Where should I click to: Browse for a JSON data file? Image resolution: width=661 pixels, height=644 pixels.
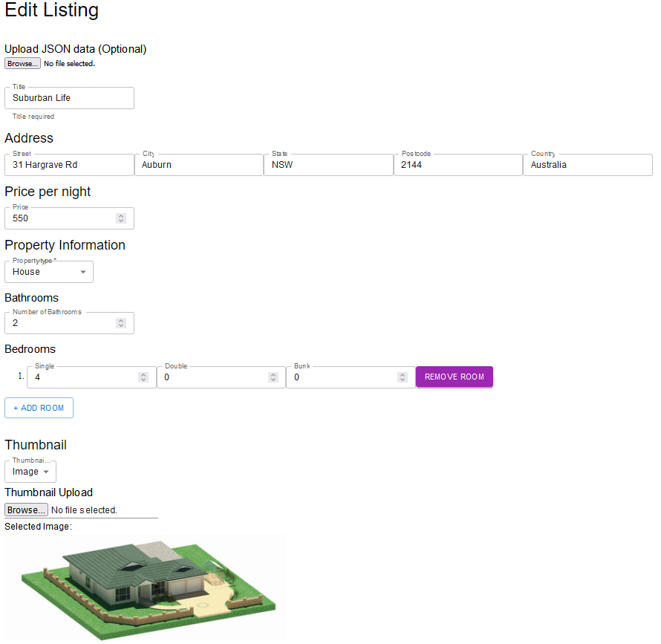(22, 64)
